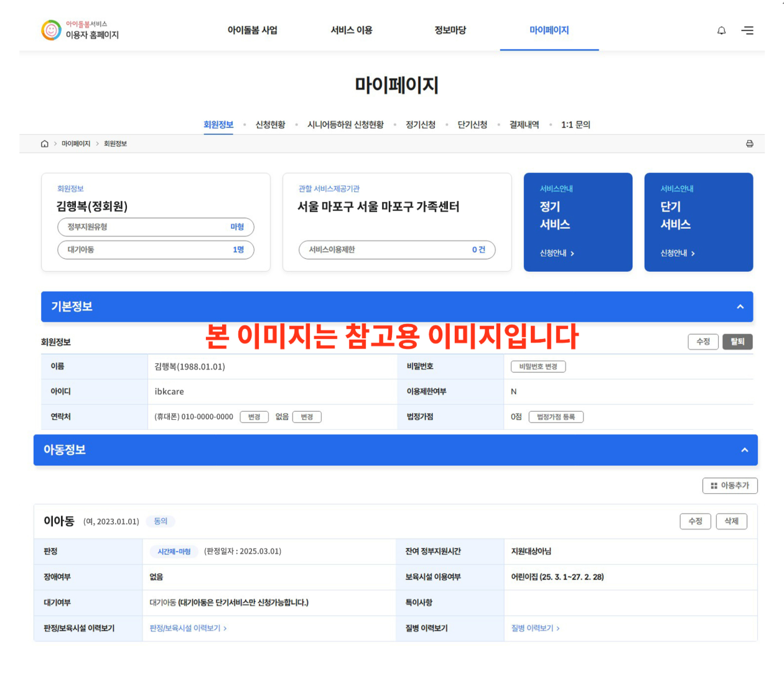Screen dimensions: 784x686
Task: Click the 삭제 button for 이아동
Action: tap(732, 521)
